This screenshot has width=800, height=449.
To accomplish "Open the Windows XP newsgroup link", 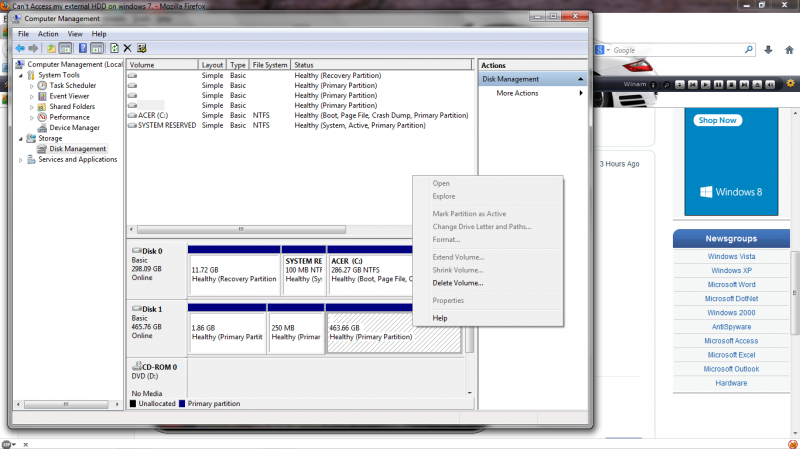I will [731, 270].
